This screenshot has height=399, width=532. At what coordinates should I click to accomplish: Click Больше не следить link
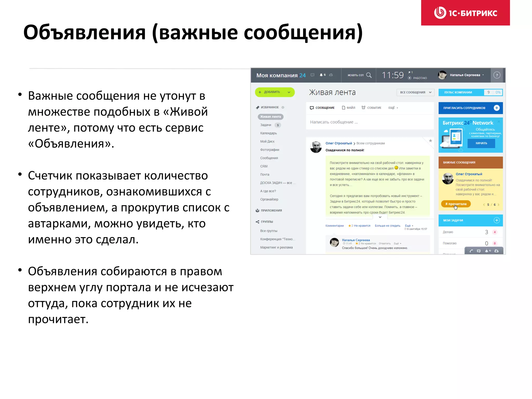387,226
